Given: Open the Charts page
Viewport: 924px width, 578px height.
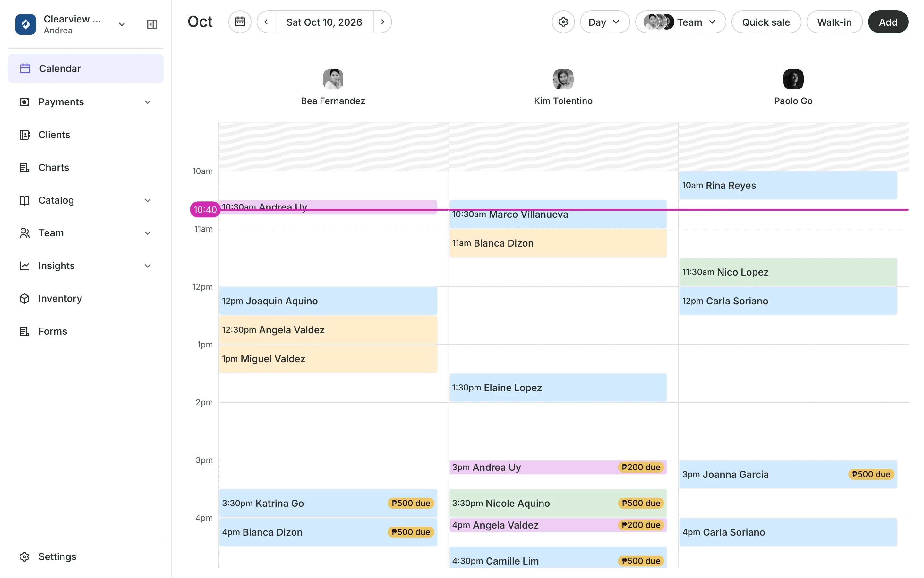Looking at the screenshot, I should click(x=86, y=167).
